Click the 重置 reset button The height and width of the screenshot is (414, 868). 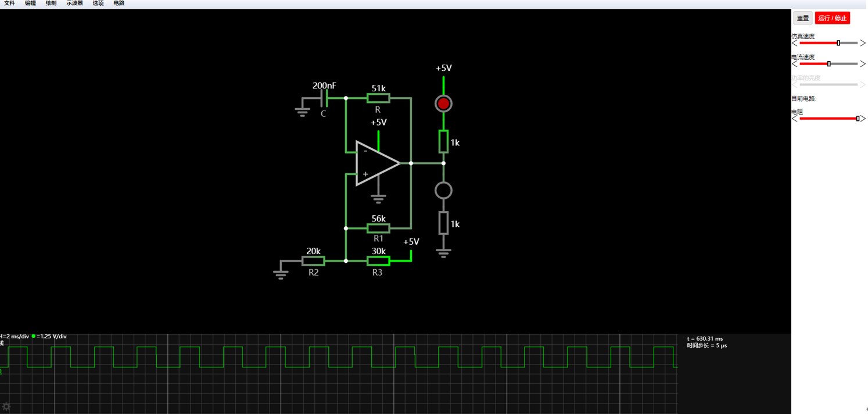tap(803, 18)
